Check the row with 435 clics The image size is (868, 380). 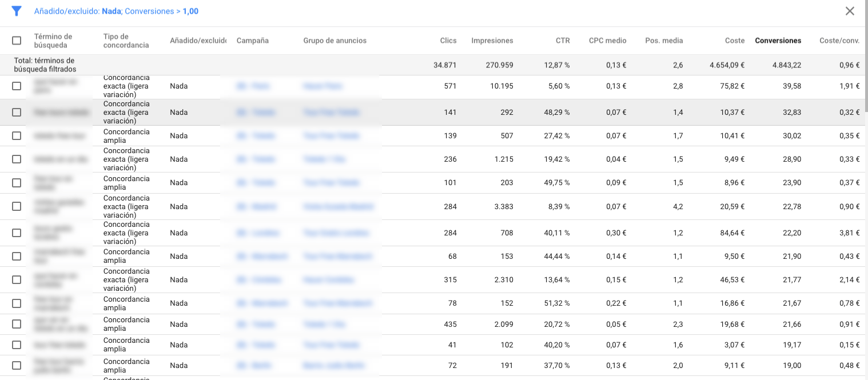click(17, 324)
